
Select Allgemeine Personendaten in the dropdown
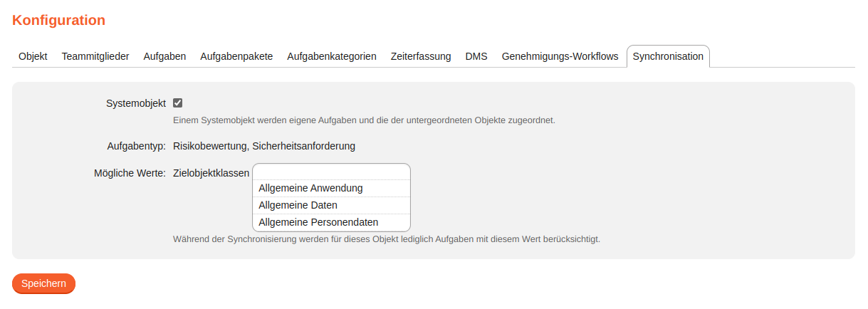tap(318, 222)
